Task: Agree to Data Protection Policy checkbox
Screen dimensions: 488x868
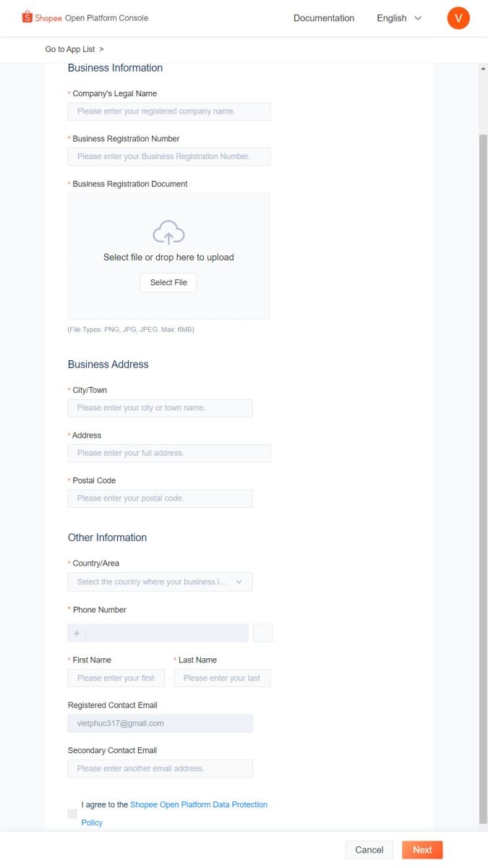Action: (72, 814)
